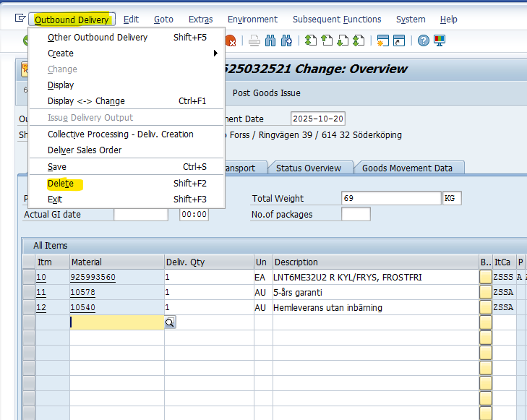Click Delete in the menu
Image resolution: width=527 pixels, height=420 pixels.
click(127, 184)
